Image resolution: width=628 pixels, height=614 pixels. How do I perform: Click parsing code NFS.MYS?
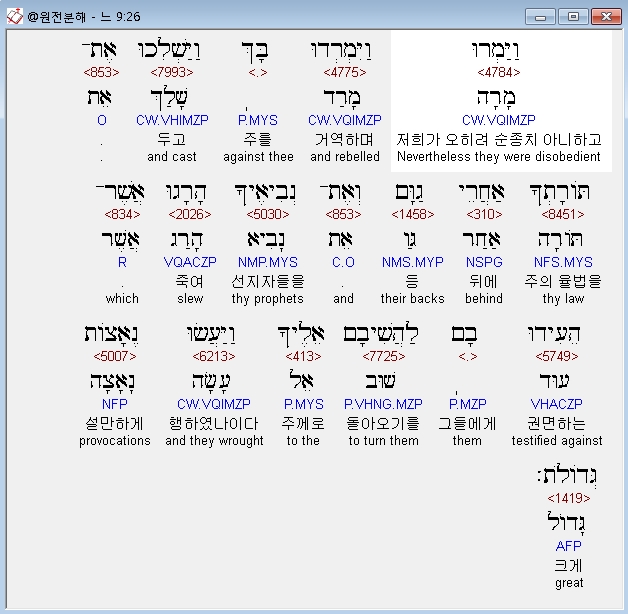[x=563, y=262]
